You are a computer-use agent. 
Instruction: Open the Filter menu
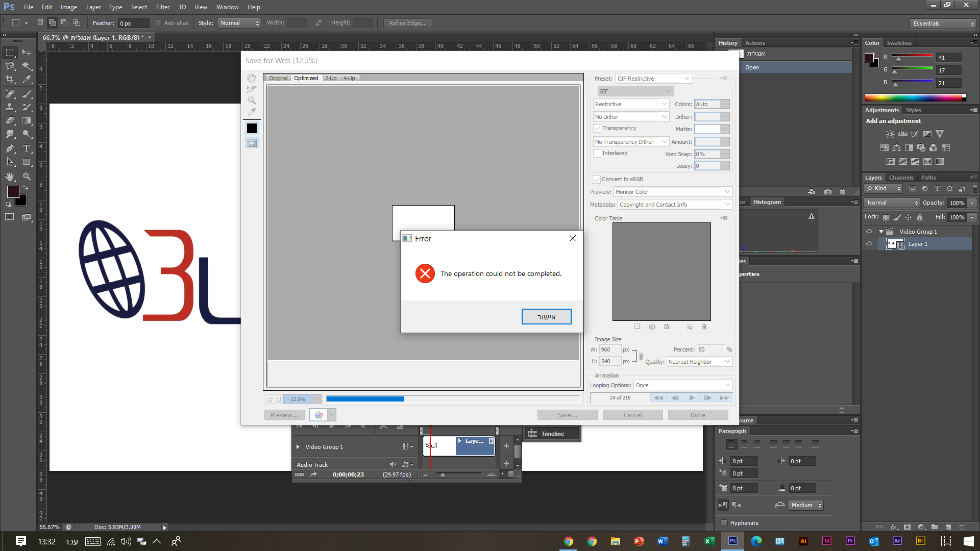pos(162,7)
